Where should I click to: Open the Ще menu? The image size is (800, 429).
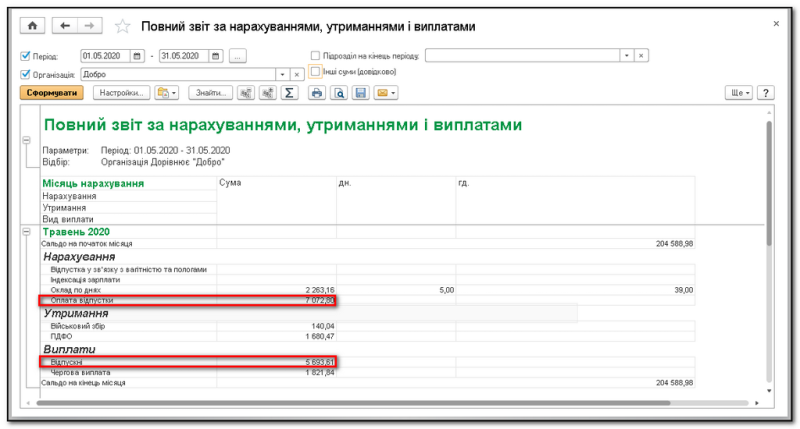pyautogui.click(x=739, y=93)
